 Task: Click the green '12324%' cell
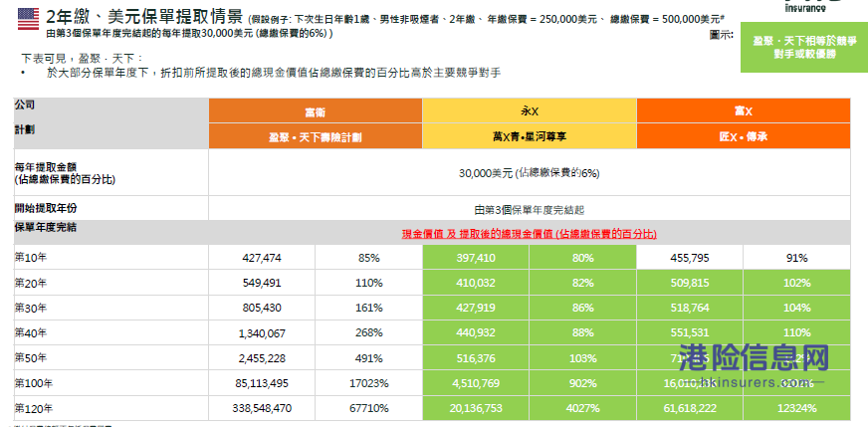[x=796, y=408]
